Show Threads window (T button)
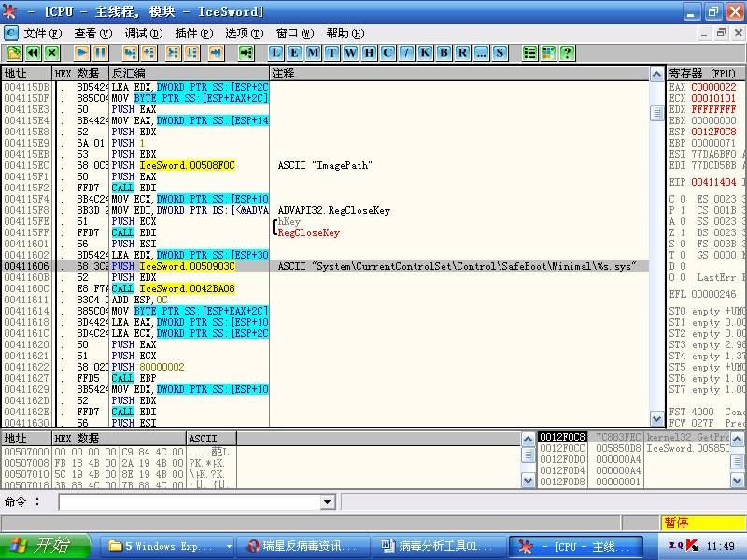 pyautogui.click(x=331, y=52)
